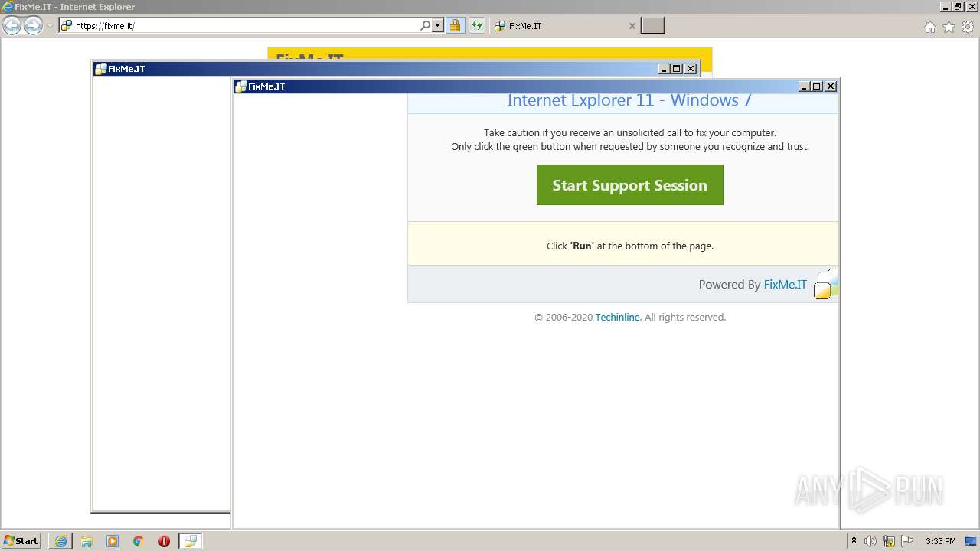Click the FixMe.IT logo squares icon
The width and height of the screenshot is (980, 551).
[x=826, y=284]
